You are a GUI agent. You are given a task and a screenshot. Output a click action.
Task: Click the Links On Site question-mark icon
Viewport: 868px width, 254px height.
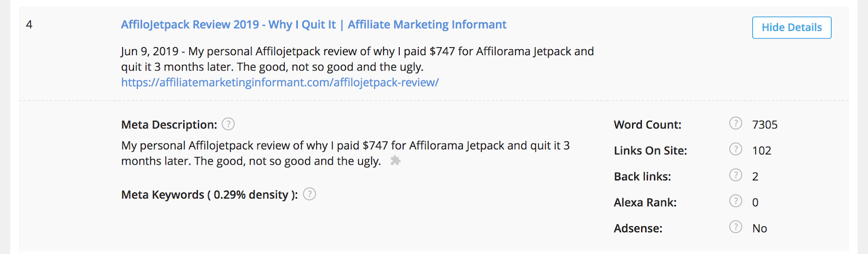[x=736, y=149]
